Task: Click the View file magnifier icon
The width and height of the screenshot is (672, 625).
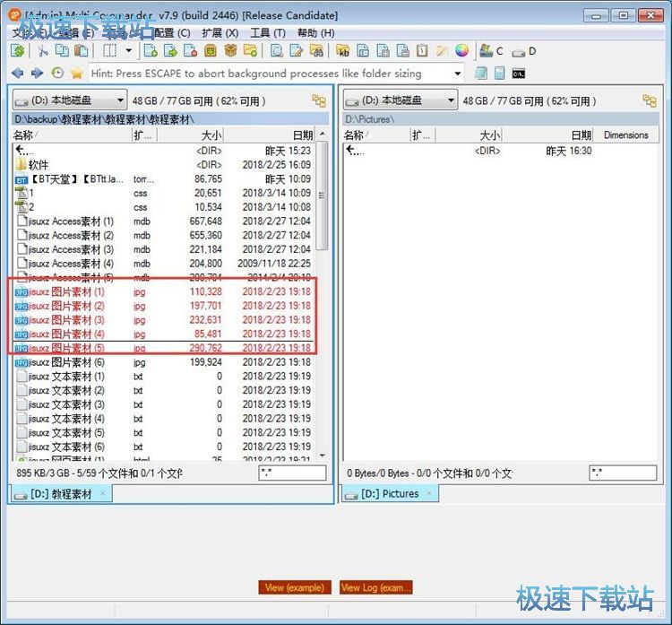Action: pos(277,51)
